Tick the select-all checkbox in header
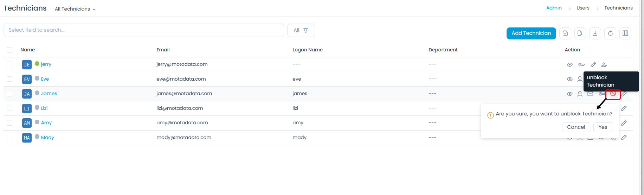The width and height of the screenshot is (644, 195). 9,50
